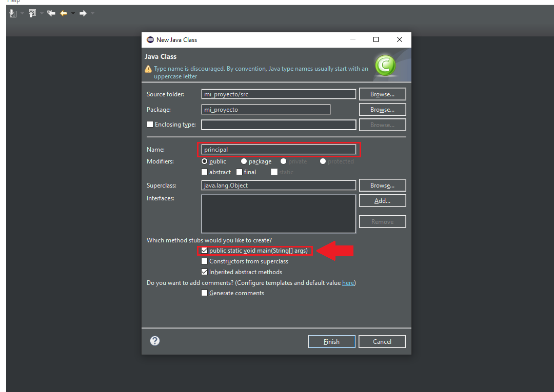Click the Eclipse icon in the dialog title bar
Viewport: 554px width, 392px height.
coord(150,39)
